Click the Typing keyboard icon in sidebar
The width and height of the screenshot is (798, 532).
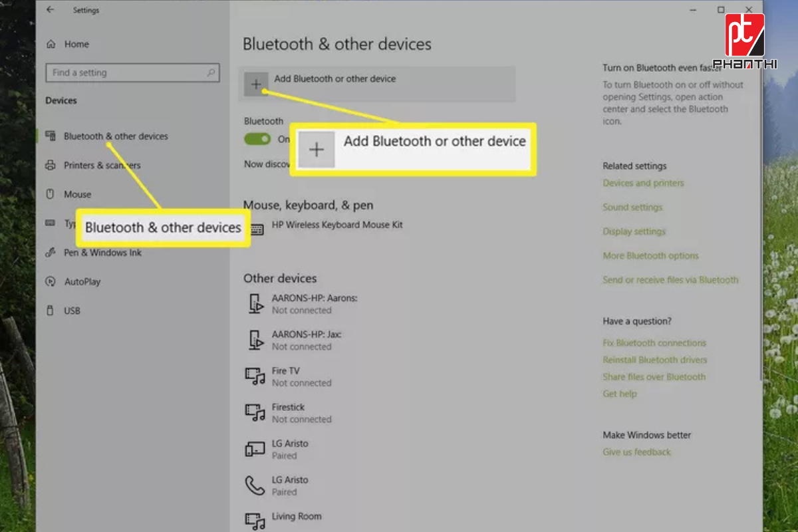(51, 223)
